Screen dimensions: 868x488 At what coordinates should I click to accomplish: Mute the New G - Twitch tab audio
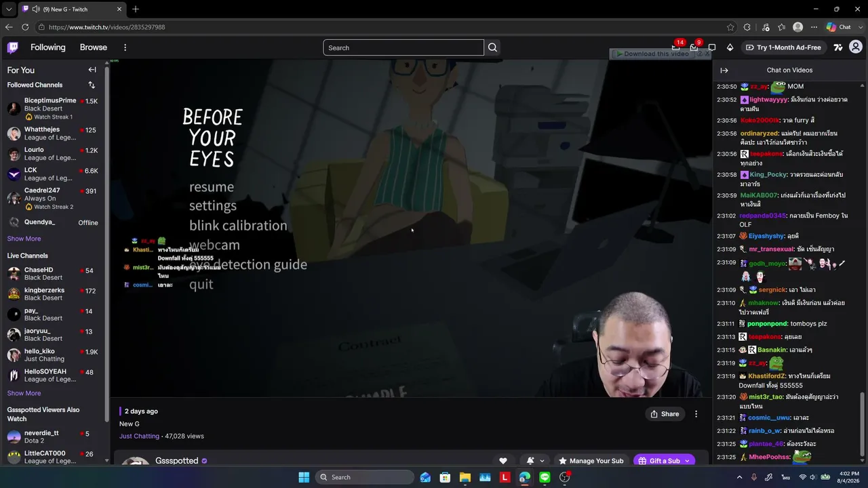[x=35, y=9]
